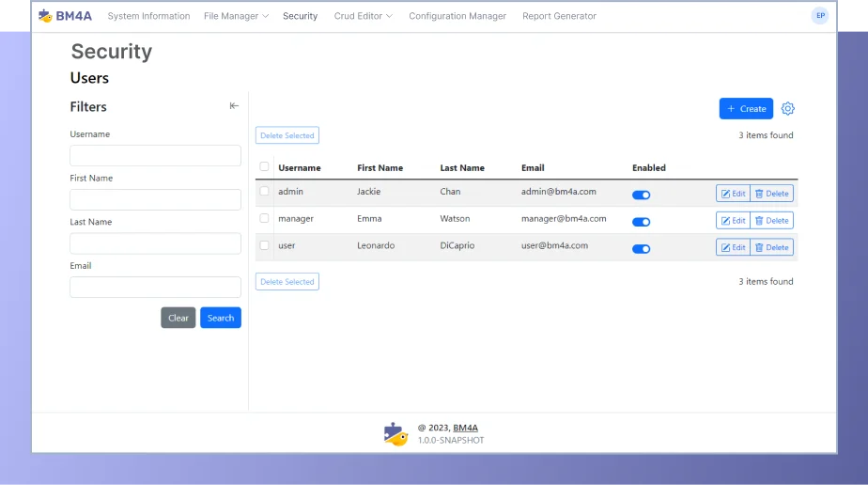This screenshot has width=868, height=485.
Task: Edit the manager user
Action: [733, 220]
